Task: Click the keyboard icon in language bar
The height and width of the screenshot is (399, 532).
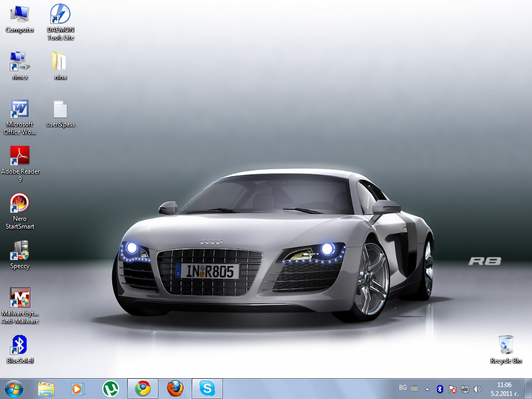Action: click(x=415, y=388)
